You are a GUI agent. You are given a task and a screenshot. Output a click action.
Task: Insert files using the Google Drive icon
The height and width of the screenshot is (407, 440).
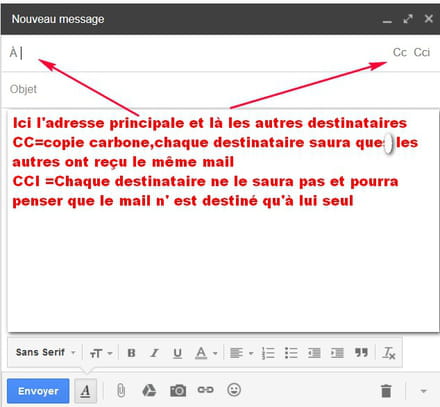click(x=149, y=390)
